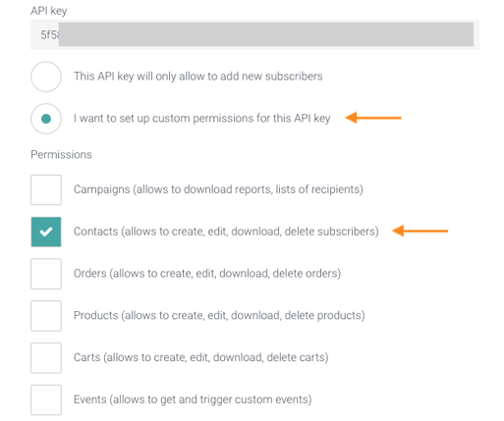
Task: Click the orange arrow beside Contacts permission
Action: coord(420,231)
